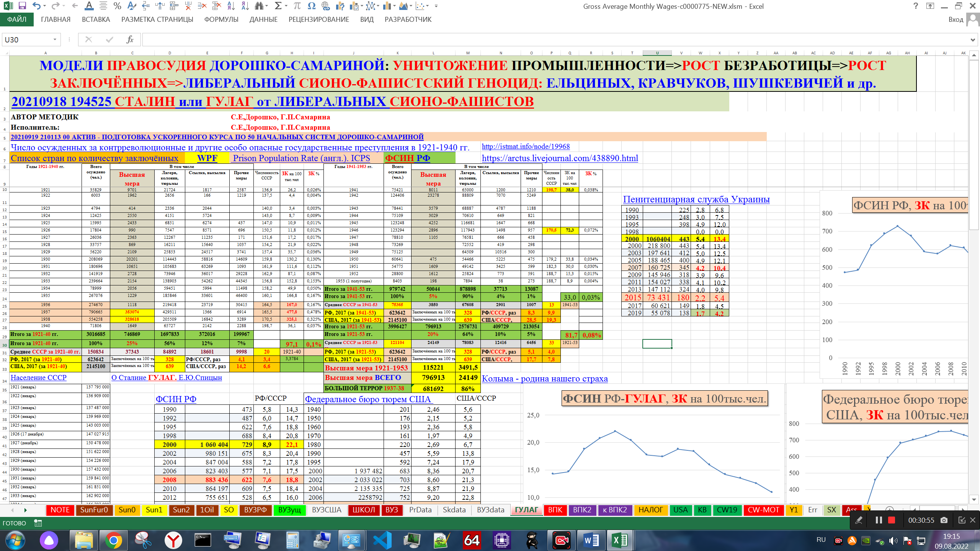Pause the screen recording
The height and width of the screenshot is (551, 980).
[x=879, y=520]
